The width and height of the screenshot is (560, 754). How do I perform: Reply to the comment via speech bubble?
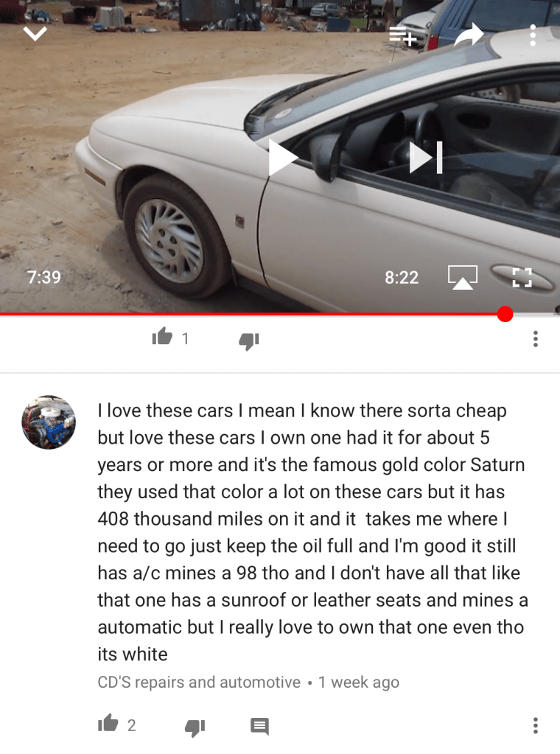click(259, 726)
